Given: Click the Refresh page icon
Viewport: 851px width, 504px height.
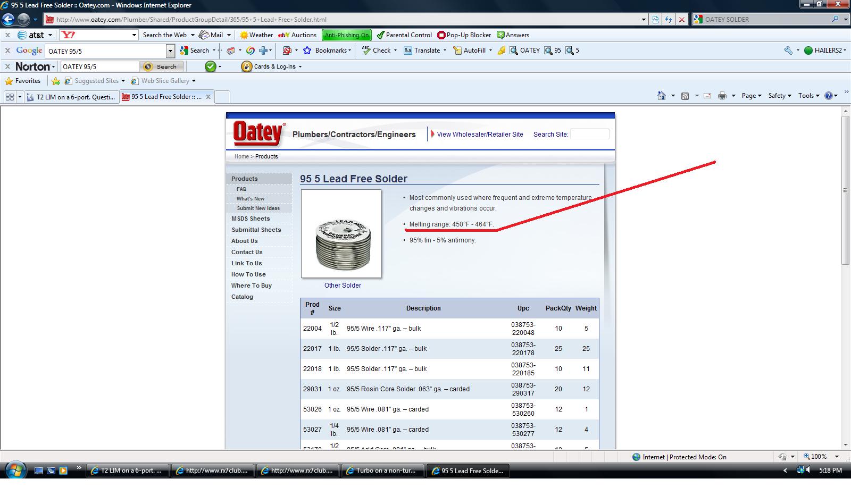Looking at the screenshot, I should point(669,20).
